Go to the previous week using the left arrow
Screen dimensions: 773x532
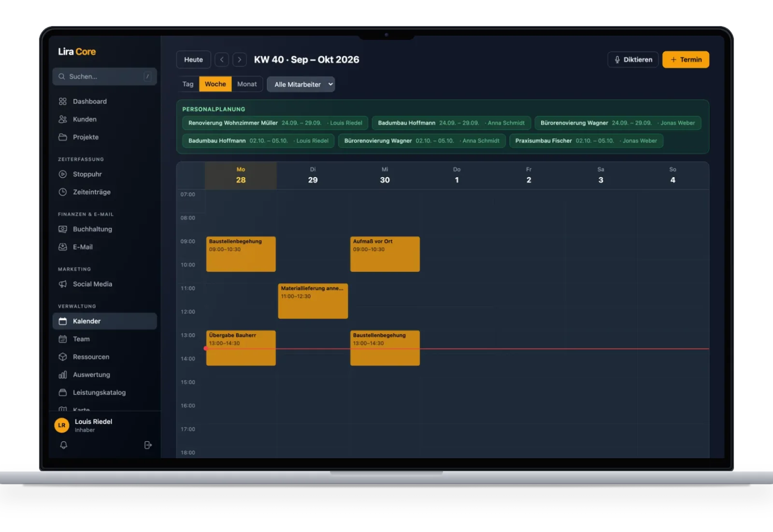(x=222, y=60)
